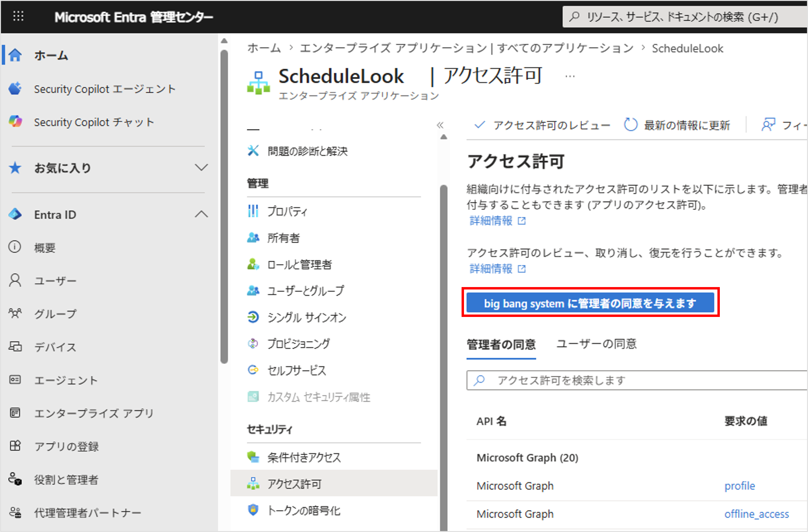Image resolution: width=808 pixels, height=532 pixels.
Task: Click the フィードバック toolbar icon
Action: 769,125
